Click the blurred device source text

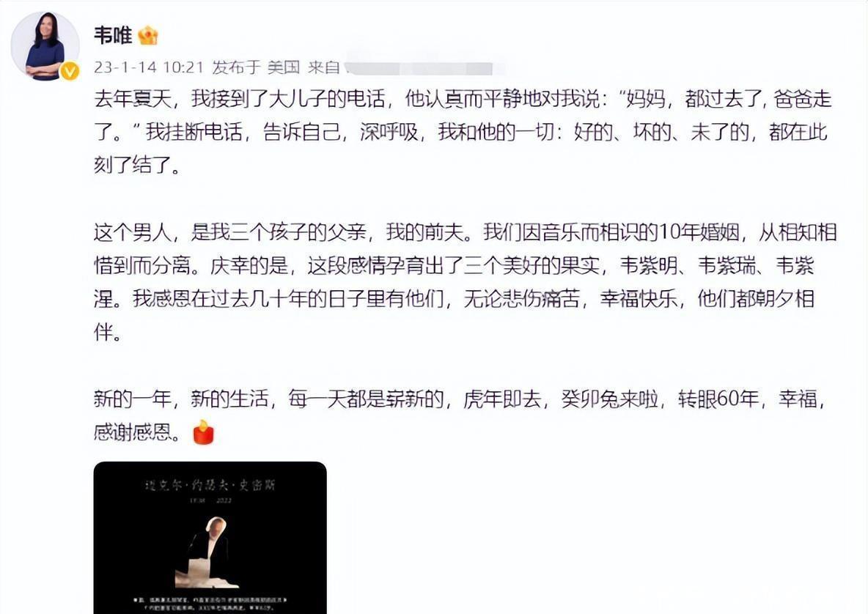pyautogui.click(x=419, y=68)
